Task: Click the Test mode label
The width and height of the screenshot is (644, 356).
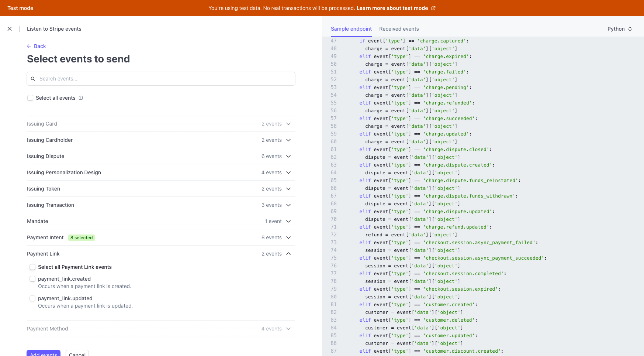Action: tap(20, 8)
